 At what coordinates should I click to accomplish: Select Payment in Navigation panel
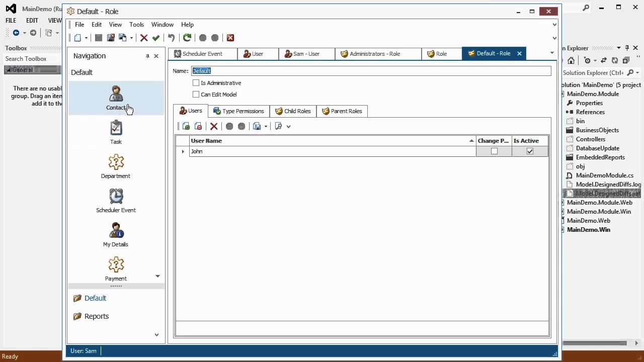coord(116,269)
